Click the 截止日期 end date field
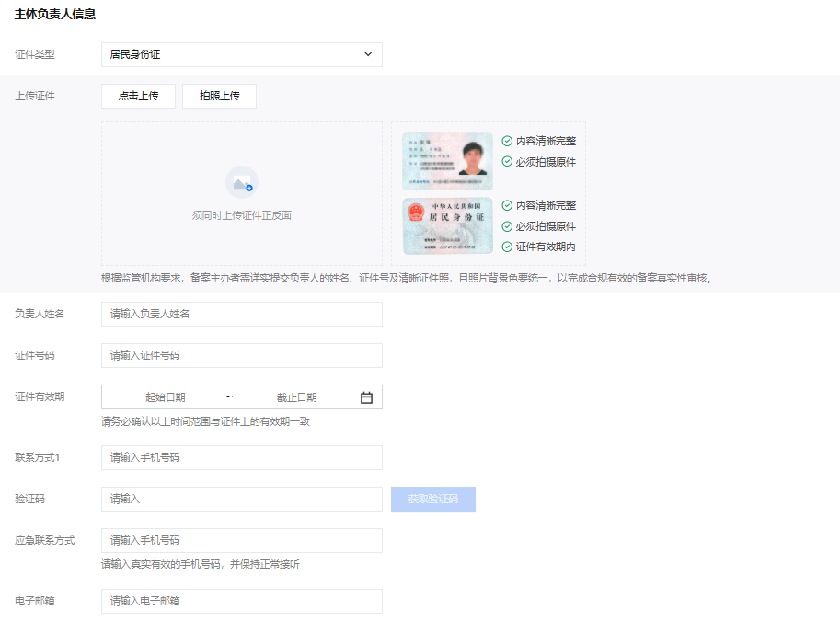Viewport: 840px width, 621px height. pyautogui.click(x=296, y=397)
